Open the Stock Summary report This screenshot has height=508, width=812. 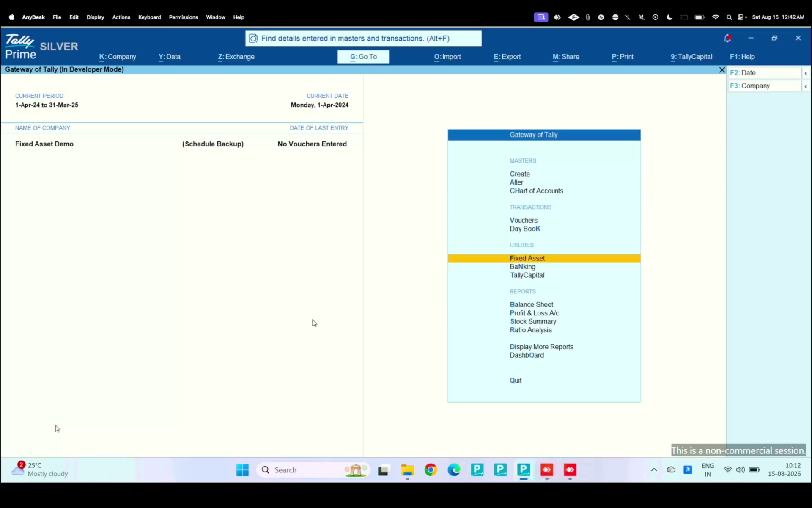pyautogui.click(x=533, y=322)
